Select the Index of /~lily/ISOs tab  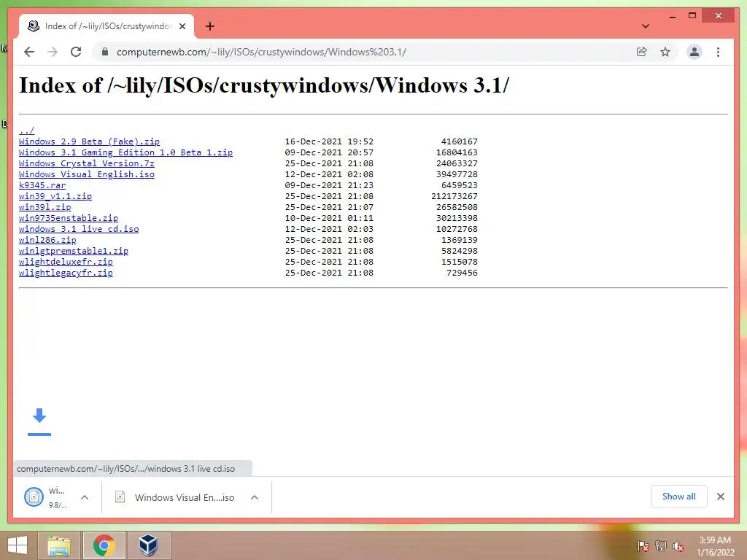coord(107,26)
